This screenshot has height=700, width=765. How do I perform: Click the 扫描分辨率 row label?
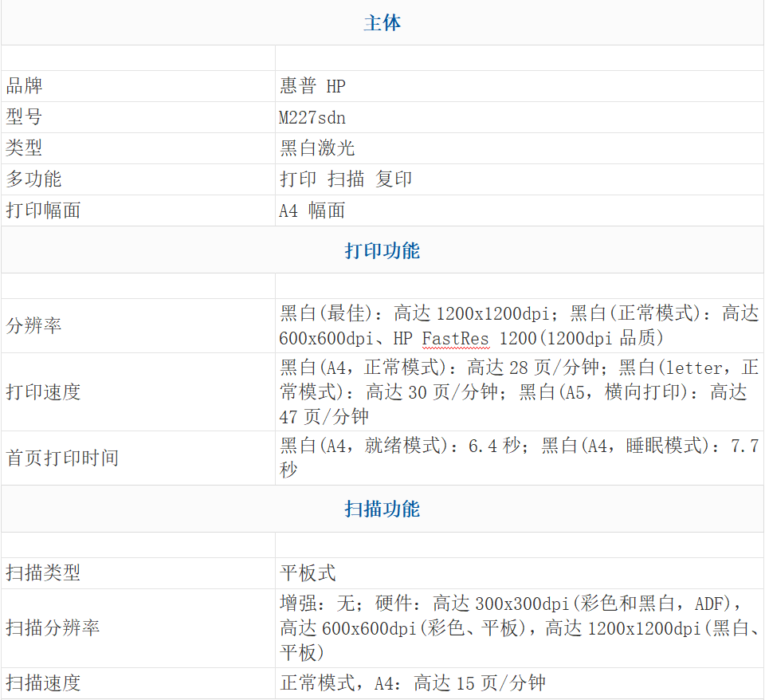click(53, 628)
